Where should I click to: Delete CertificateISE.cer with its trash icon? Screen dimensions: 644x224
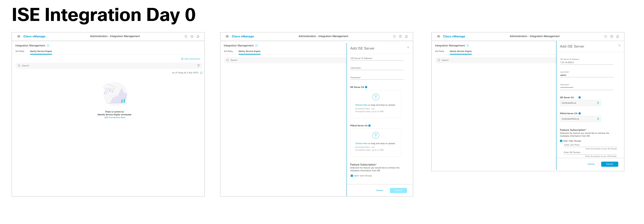[x=598, y=103]
